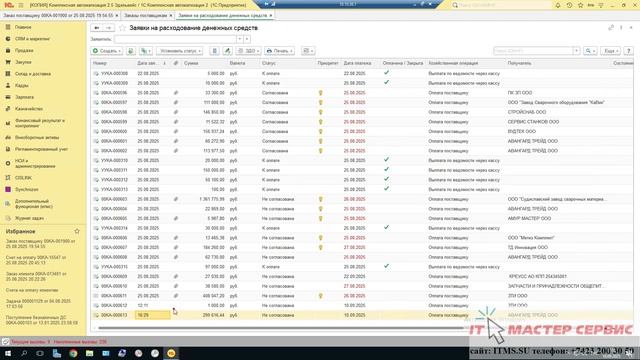Open CRM и маркетинг section
The width and height of the screenshot is (640, 360).
coord(32,39)
